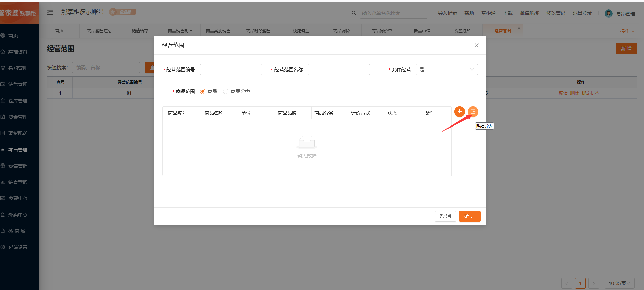
Task: Switch to the 商品调价 tab
Action: [341, 31]
